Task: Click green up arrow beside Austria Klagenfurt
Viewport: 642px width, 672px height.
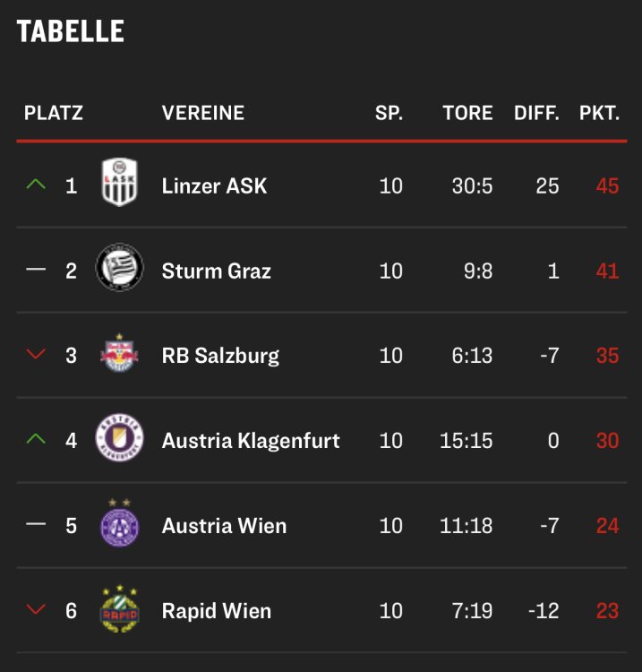Action: click(36, 440)
